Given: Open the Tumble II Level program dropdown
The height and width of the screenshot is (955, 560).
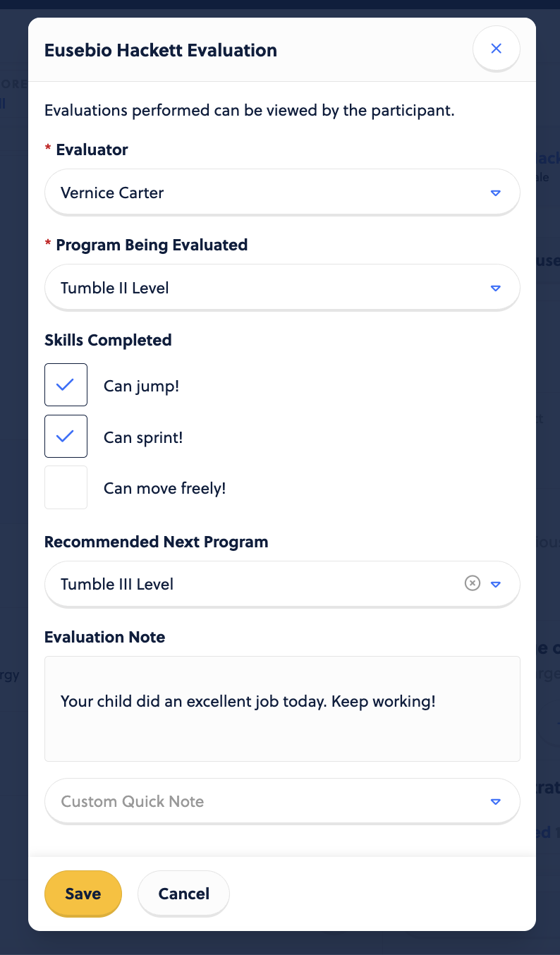Looking at the screenshot, I should 282,287.
